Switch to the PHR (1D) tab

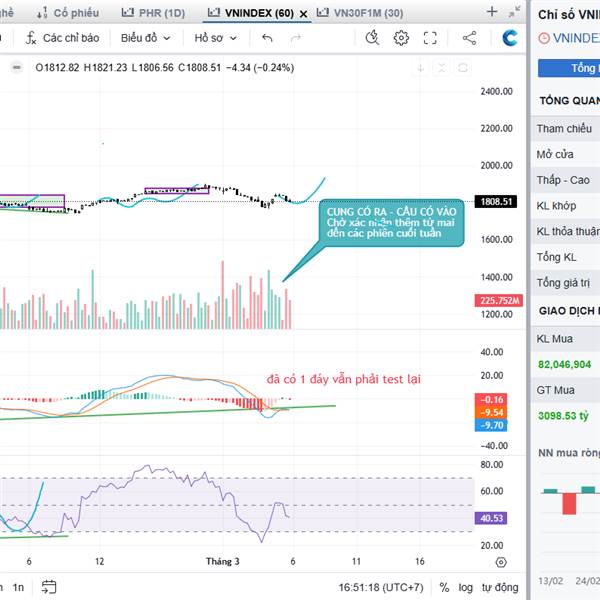[x=152, y=12]
